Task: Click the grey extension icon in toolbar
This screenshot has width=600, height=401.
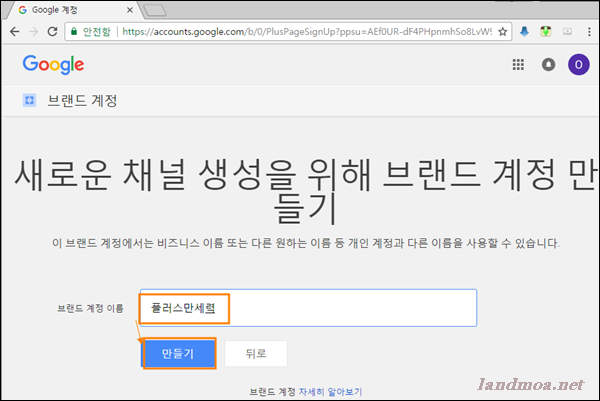Action: coord(567,31)
